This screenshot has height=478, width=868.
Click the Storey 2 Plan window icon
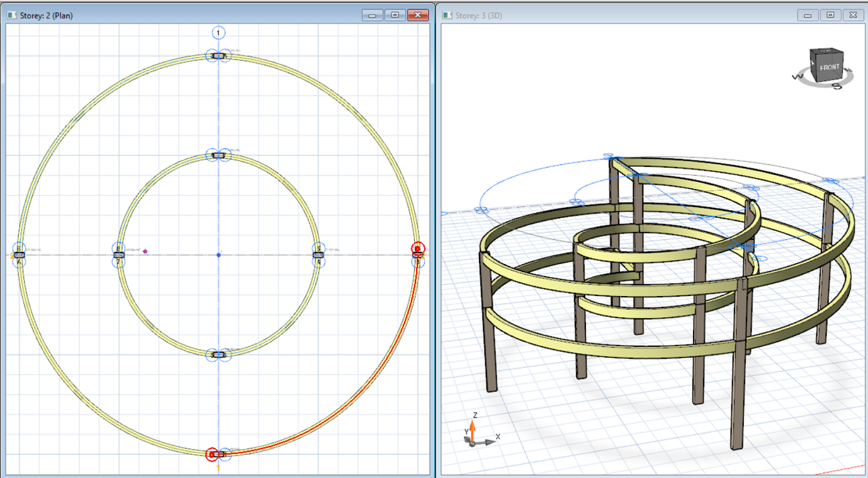[11, 15]
